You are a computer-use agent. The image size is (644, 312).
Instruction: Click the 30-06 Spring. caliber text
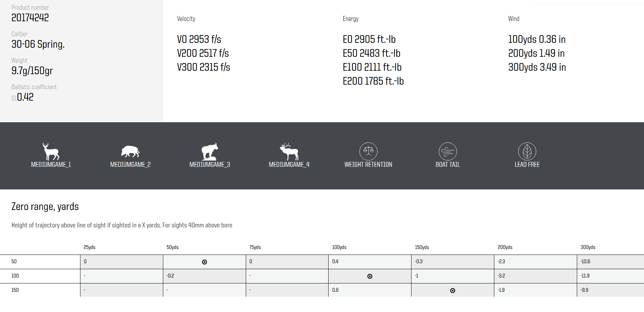38,44
